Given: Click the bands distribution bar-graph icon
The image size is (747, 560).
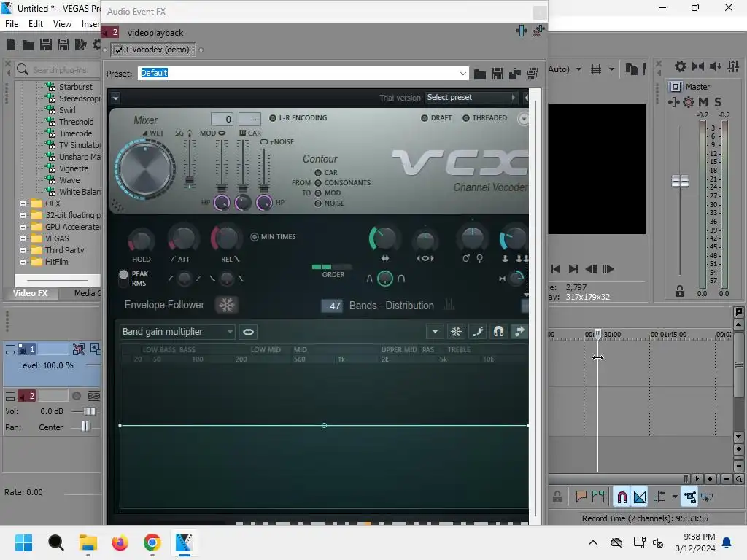Looking at the screenshot, I should 449,305.
